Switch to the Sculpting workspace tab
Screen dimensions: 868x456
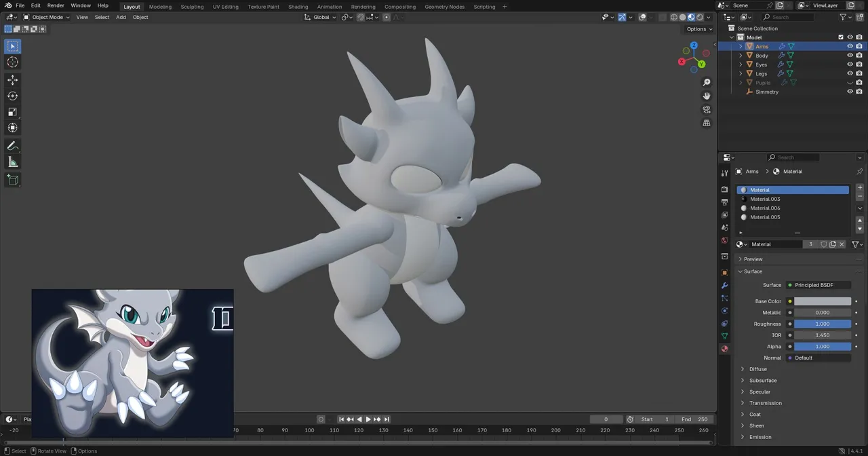[192, 6]
